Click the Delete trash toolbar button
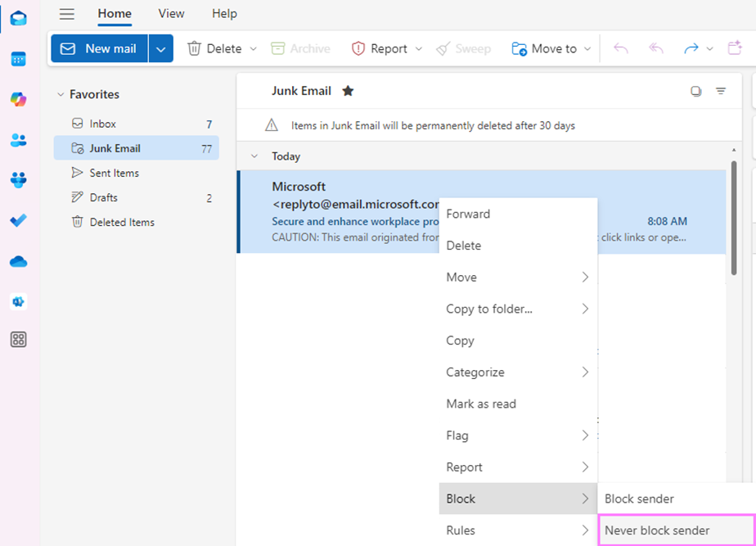The image size is (756, 546). click(215, 48)
